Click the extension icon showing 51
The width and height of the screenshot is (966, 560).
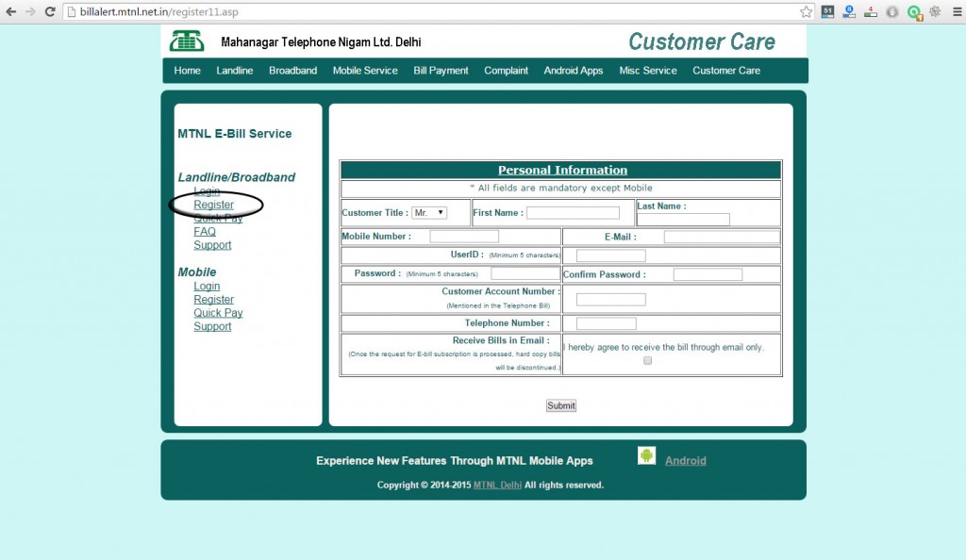coord(828,11)
